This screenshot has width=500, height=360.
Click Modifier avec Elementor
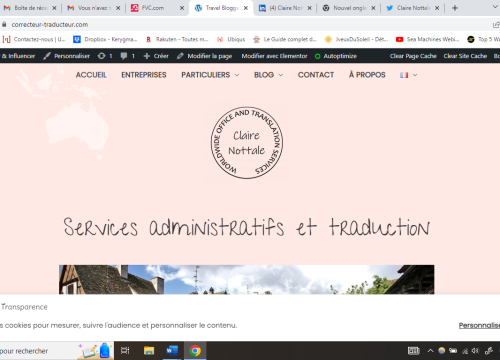274,56
